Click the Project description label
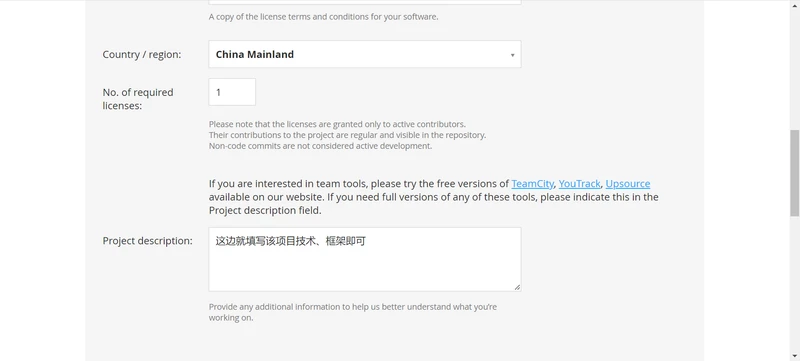The width and height of the screenshot is (800, 361). click(147, 241)
